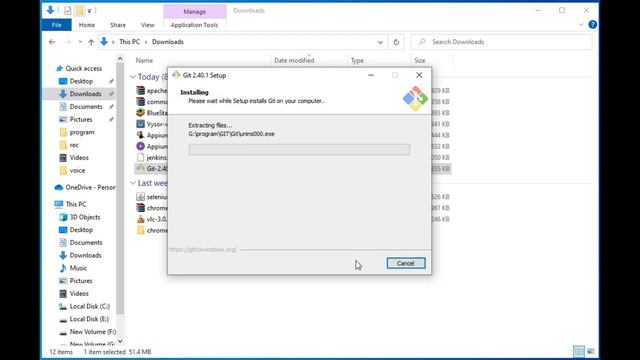Expand the ribbon with chevron arrow

tap(581, 25)
